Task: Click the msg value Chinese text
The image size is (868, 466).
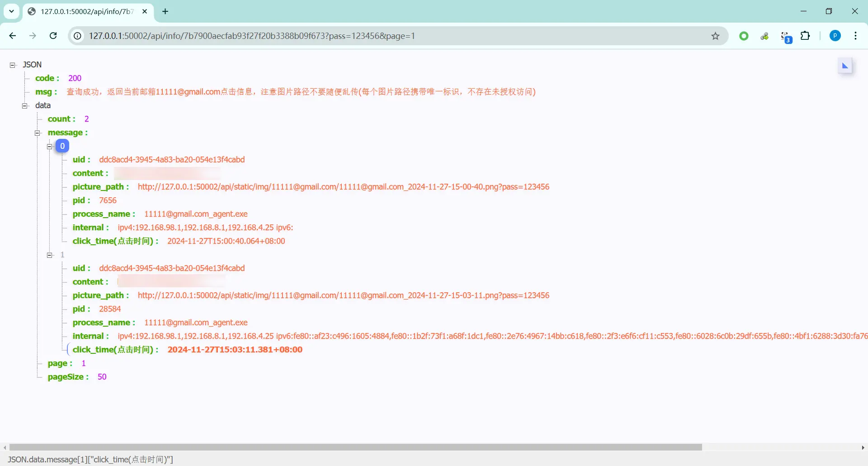Action: pos(301,92)
